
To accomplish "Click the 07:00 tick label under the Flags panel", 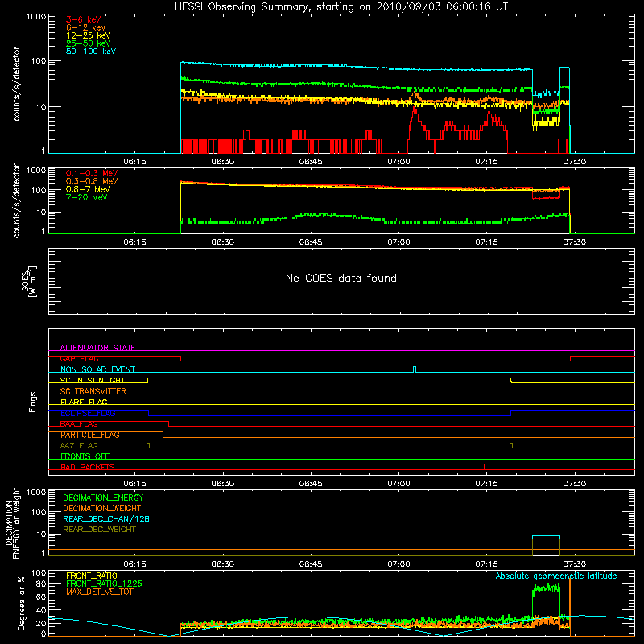I will point(398,484).
